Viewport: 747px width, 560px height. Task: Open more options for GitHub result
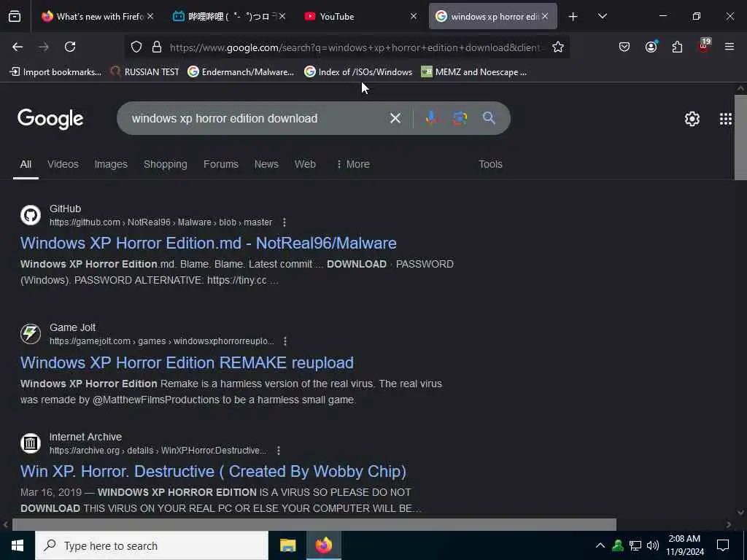pyautogui.click(x=284, y=222)
